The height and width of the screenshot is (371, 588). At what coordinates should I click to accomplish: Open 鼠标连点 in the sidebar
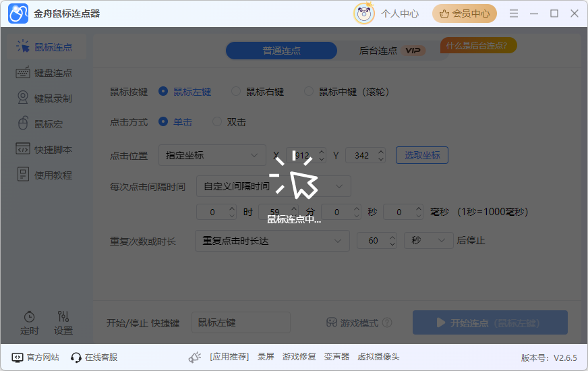[46, 47]
